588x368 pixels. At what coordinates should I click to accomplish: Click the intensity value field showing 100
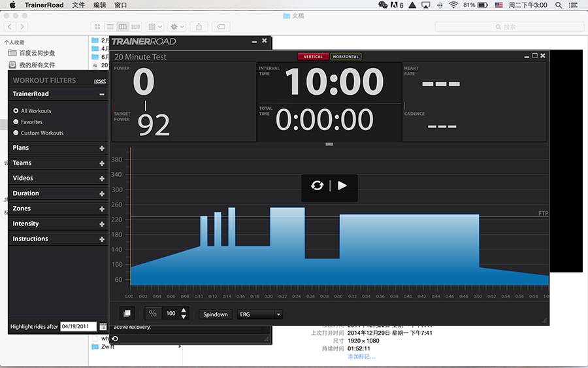[x=171, y=314]
